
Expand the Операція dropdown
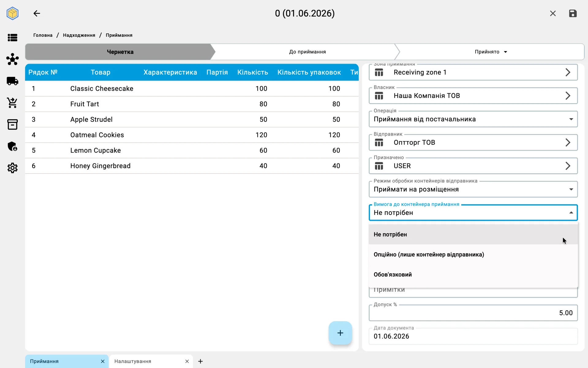(x=571, y=119)
